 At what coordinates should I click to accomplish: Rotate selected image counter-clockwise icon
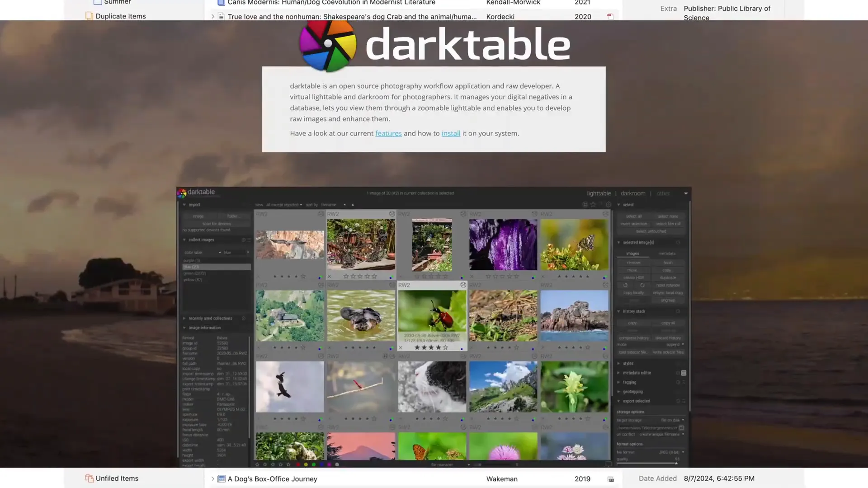tap(626, 286)
